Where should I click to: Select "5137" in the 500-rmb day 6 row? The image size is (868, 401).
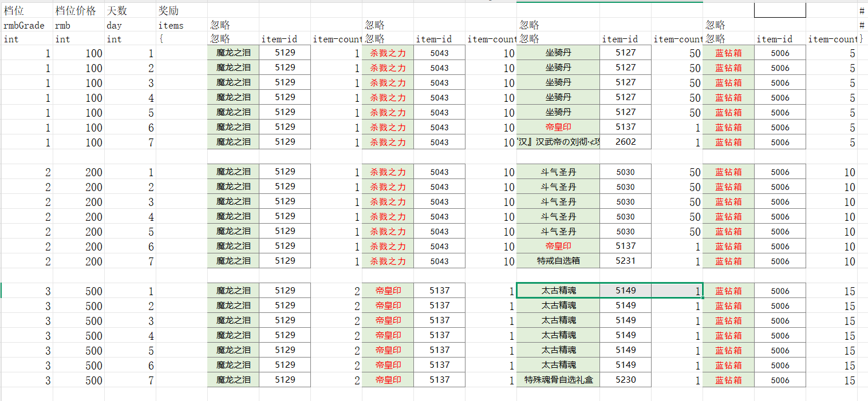pos(439,365)
